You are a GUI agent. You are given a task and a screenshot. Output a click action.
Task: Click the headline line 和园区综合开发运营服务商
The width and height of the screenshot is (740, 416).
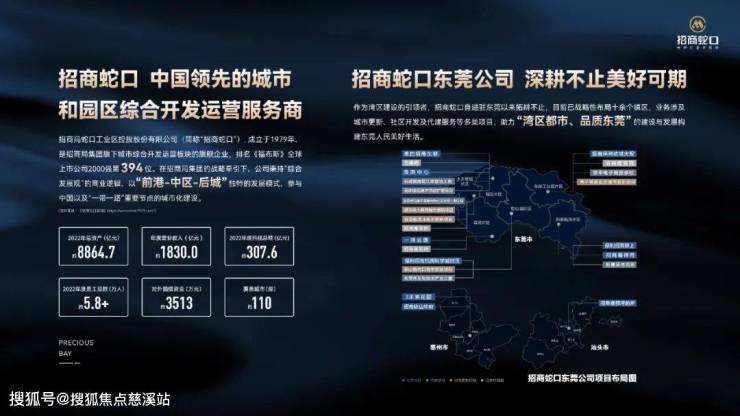[x=180, y=110]
